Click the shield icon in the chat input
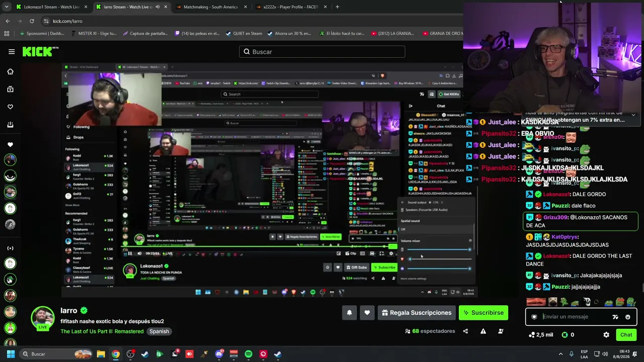 click(534, 317)
